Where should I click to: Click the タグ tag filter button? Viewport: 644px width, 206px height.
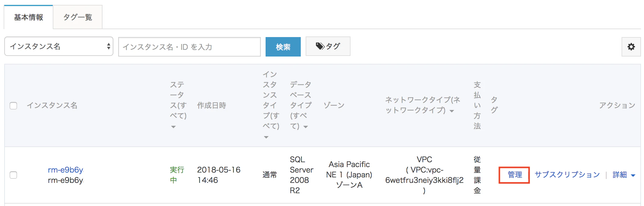coord(328,46)
